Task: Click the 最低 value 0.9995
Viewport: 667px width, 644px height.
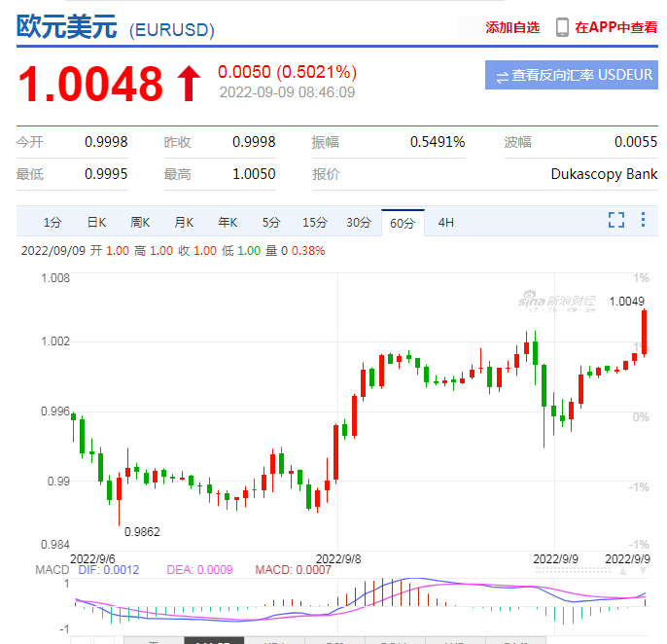Action: tap(106, 174)
